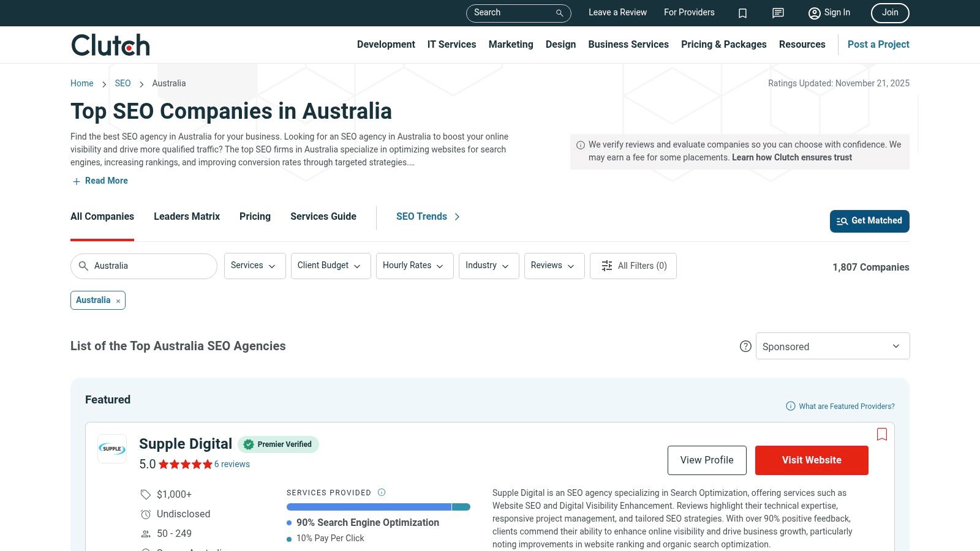Click the Clutch logo

point(110,44)
